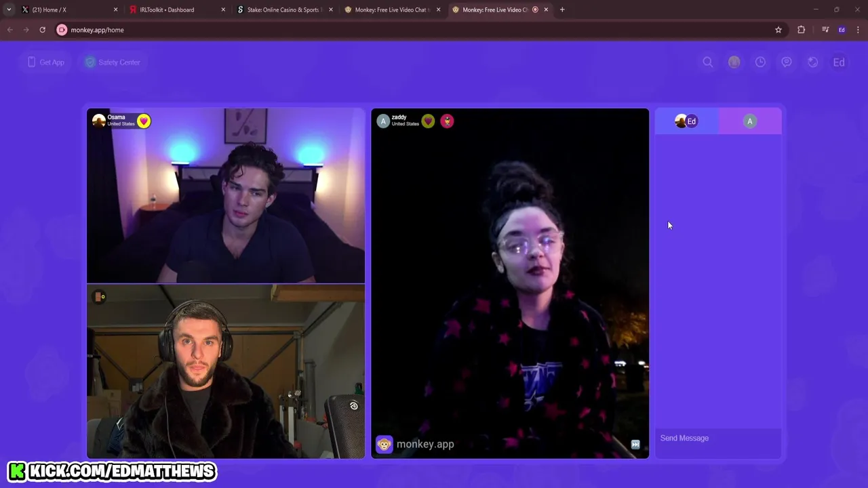The image size is (868, 488).
Task: Bookmark this page with the star icon
Action: point(778,30)
